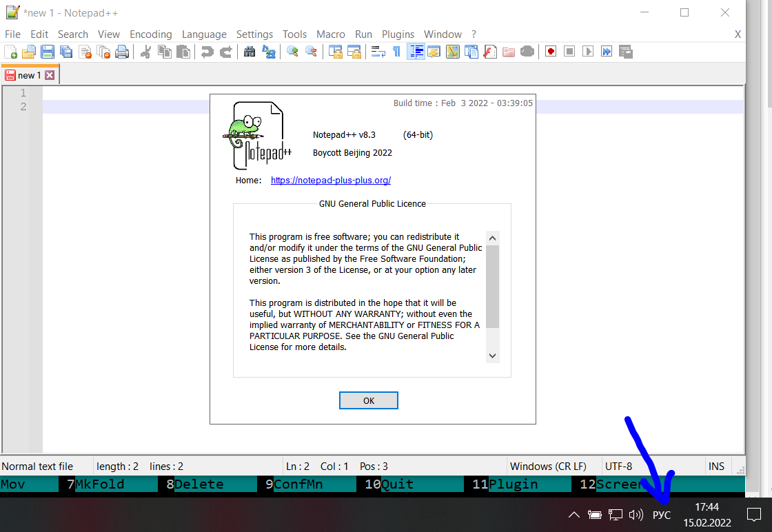
Task: Open the Macro menu
Action: [331, 34]
